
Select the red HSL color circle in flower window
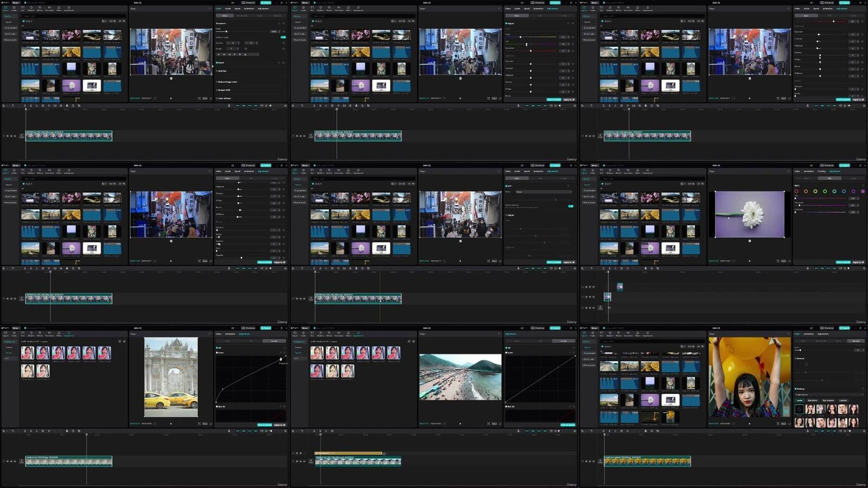pyautogui.click(x=796, y=191)
